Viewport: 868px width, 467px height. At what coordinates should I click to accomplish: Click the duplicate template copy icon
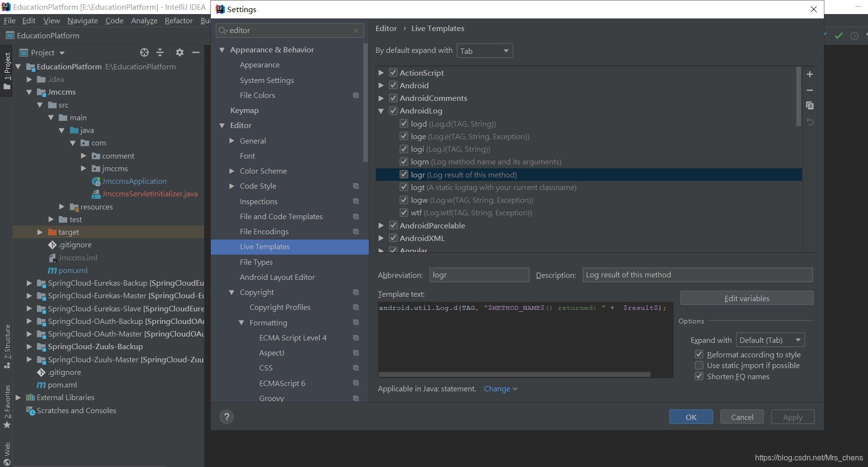pos(809,106)
